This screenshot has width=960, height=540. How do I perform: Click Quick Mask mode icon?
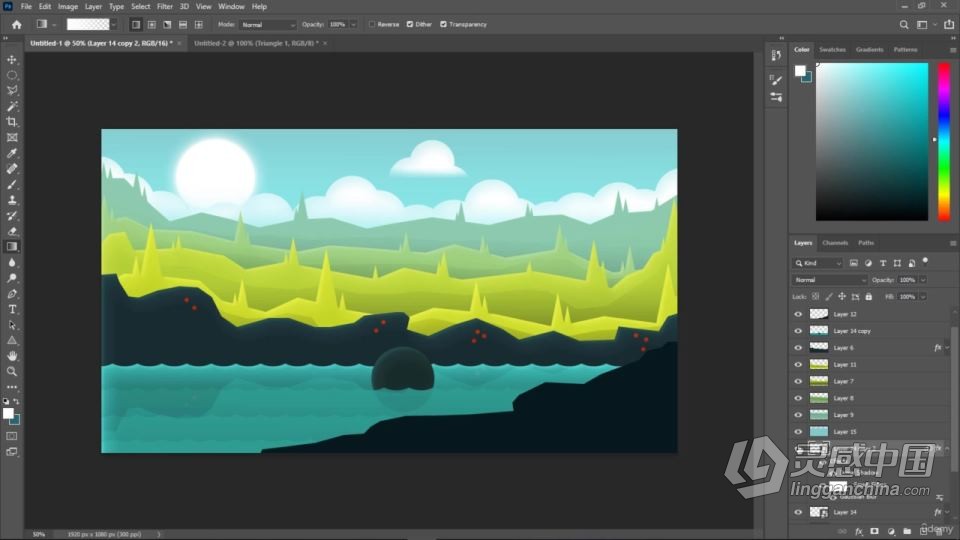click(12, 436)
